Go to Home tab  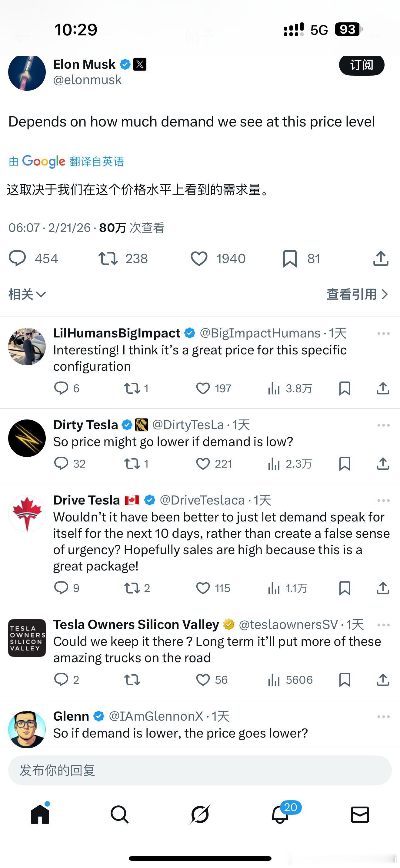pos(40,814)
